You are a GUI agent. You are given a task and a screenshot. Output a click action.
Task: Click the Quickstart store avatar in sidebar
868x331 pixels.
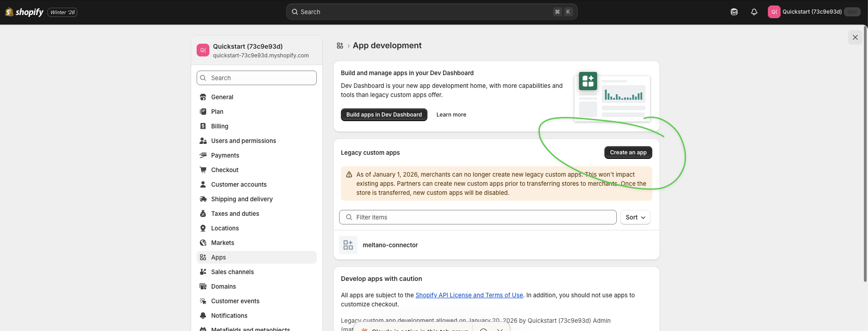click(x=203, y=50)
